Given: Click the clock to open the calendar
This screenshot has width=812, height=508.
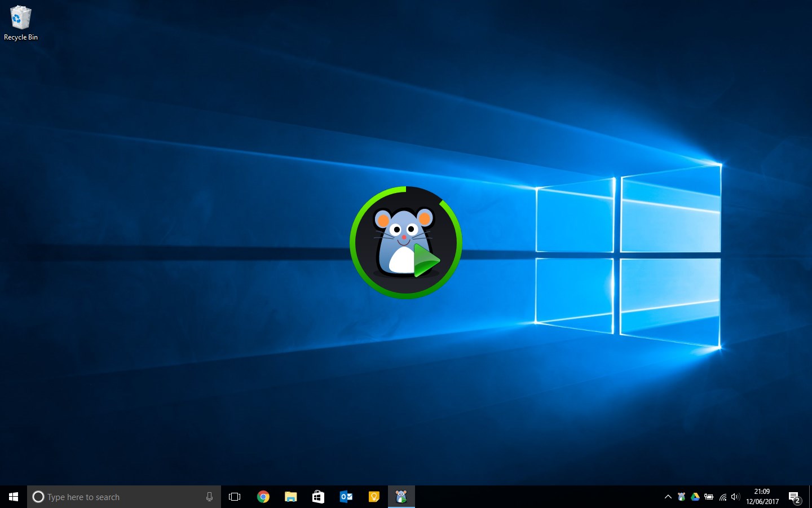Looking at the screenshot, I should [761, 497].
